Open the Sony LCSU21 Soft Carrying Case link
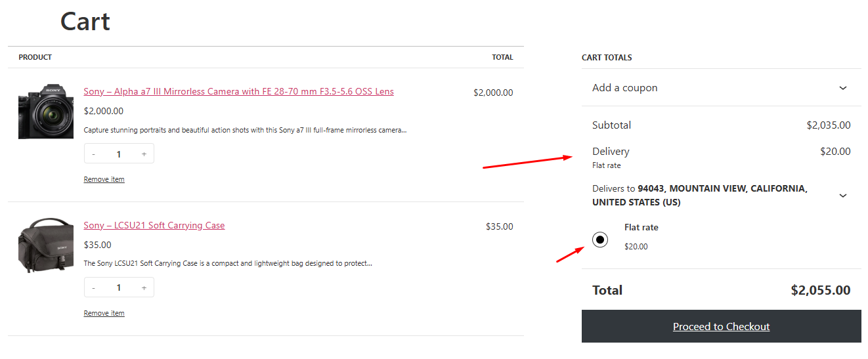 (x=154, y=225)
